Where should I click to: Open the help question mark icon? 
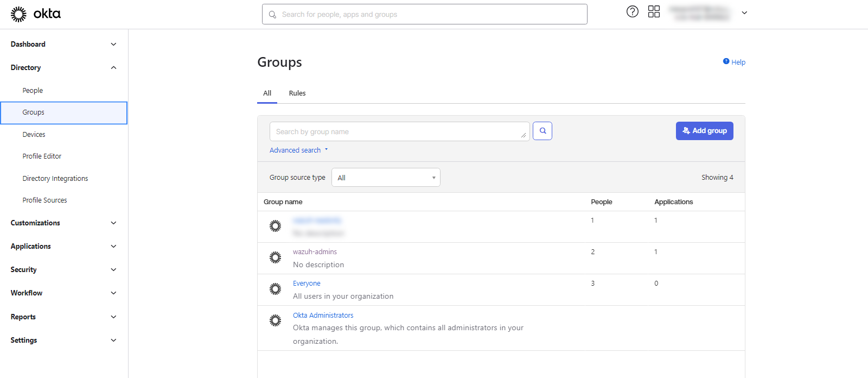coord(632,12)
